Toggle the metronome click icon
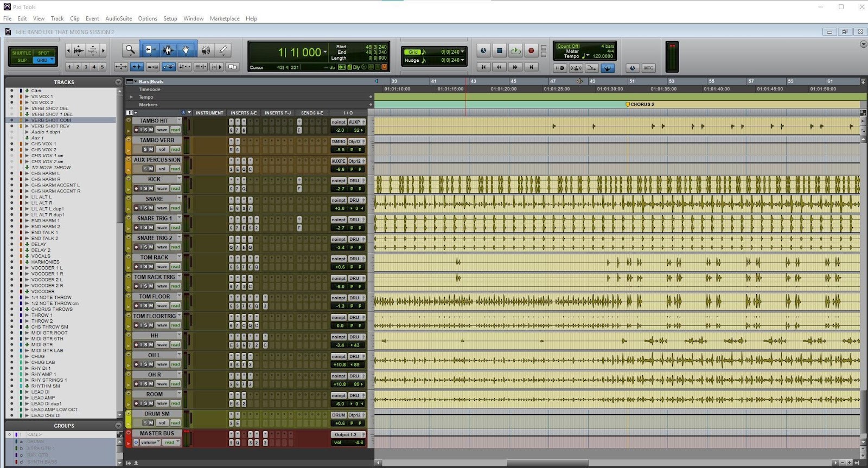 [x=576, y=68]
